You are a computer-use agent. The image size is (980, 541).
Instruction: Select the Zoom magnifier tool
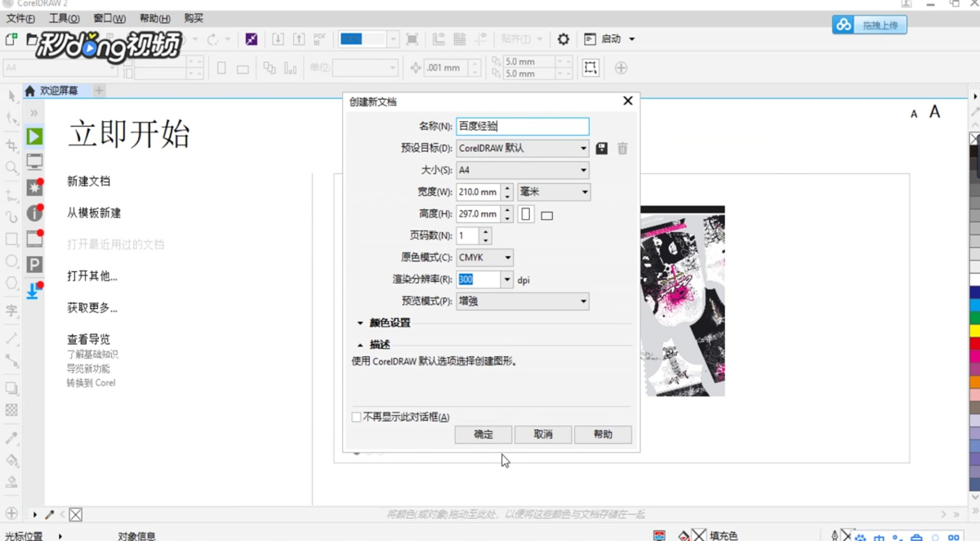coord(11,168)
